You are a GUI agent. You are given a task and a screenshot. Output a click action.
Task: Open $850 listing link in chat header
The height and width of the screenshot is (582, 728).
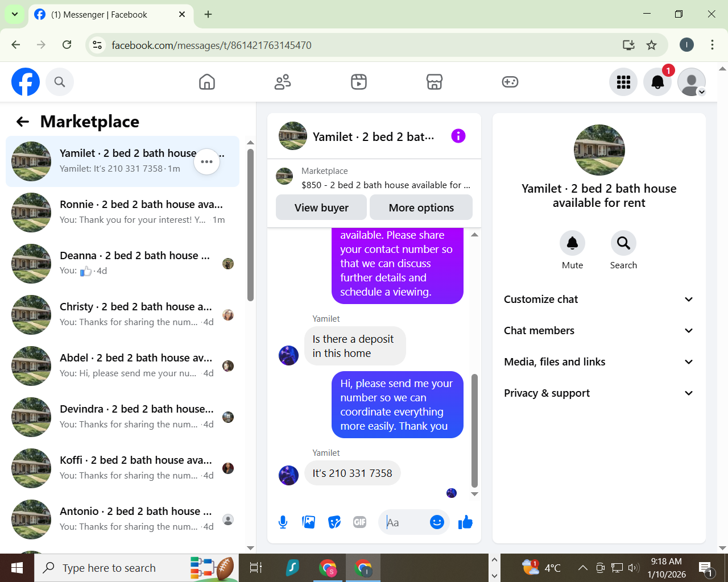pyautogui.click(x=386, y=185)
